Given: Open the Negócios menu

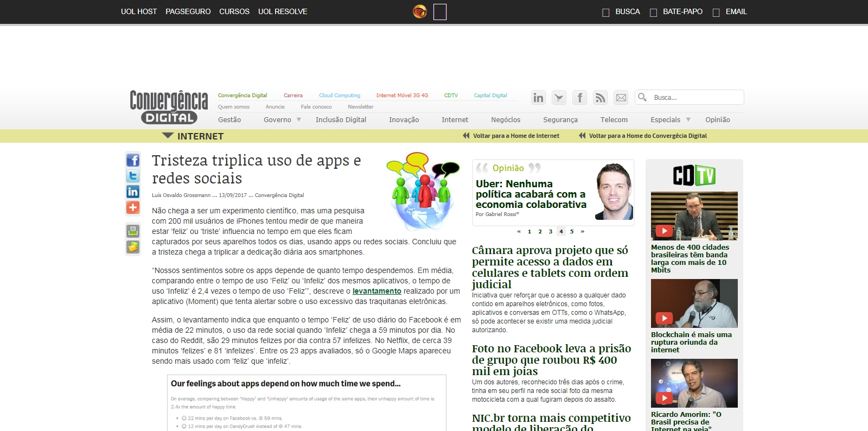Looking at the screenshot, I should 506,120.
